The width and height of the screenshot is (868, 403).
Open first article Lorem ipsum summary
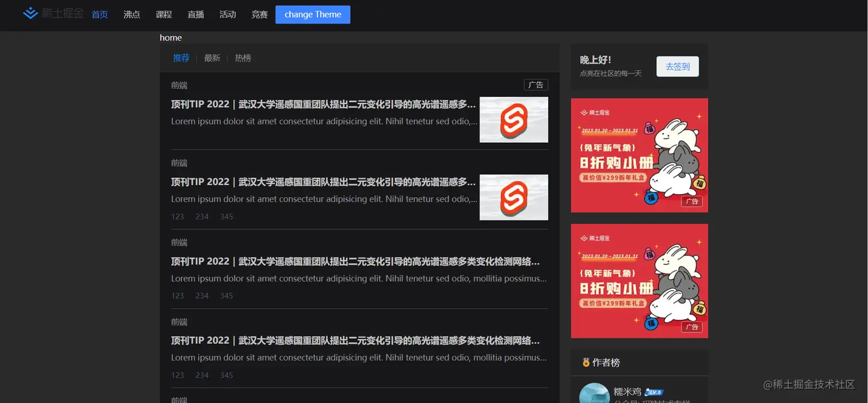(x=324, y=121)
